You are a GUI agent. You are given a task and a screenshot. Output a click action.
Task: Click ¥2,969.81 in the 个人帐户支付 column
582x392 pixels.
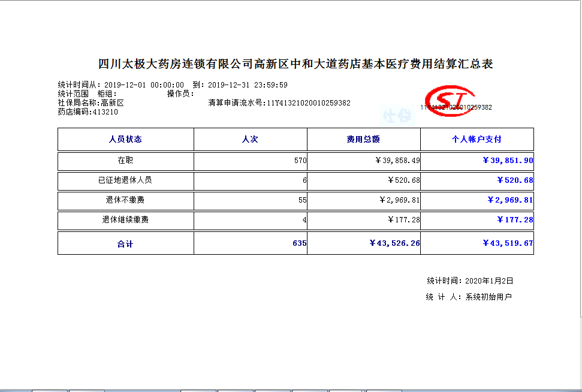(510, 200)
